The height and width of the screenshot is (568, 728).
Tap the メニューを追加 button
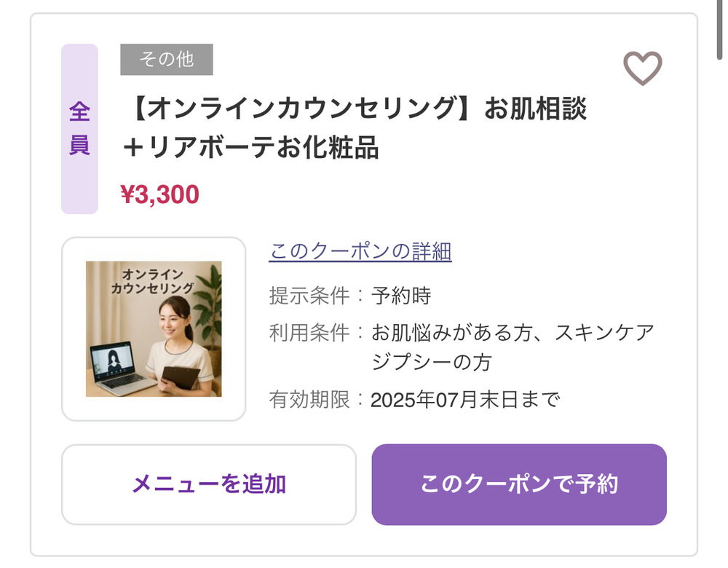pyautogui.click(x=209, y=484)
